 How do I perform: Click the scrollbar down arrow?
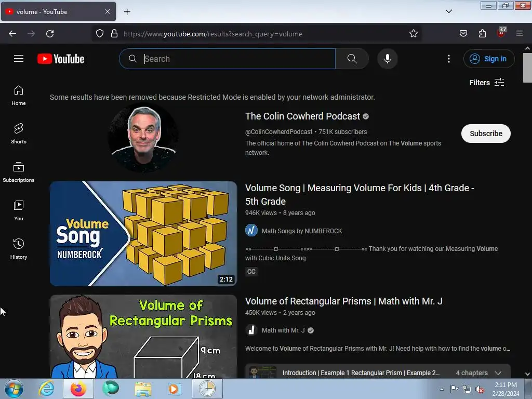(527, 374)
